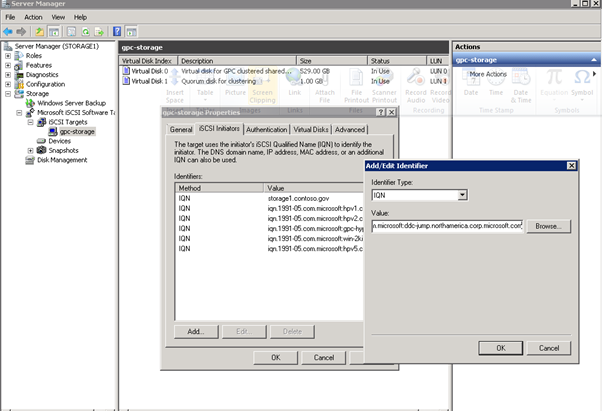Click Cancel in gpc-storage Properties dialog
This screenshot has height=411, width=602.
(324, 358)
